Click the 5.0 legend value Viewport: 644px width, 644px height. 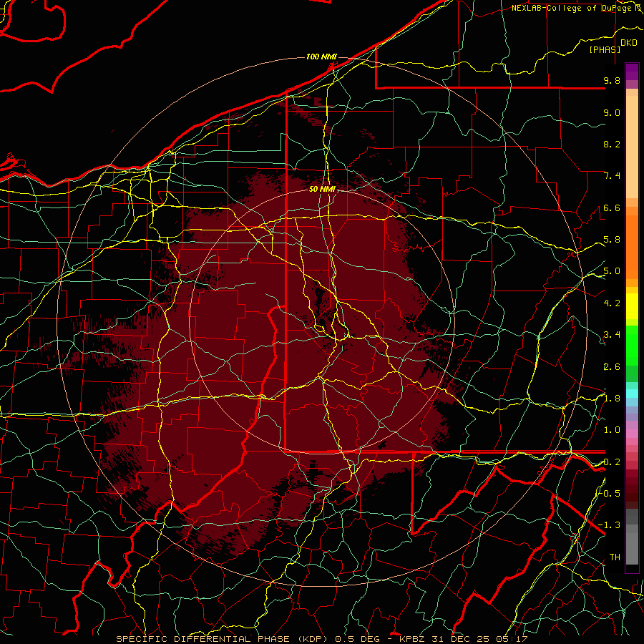[612, 271]
